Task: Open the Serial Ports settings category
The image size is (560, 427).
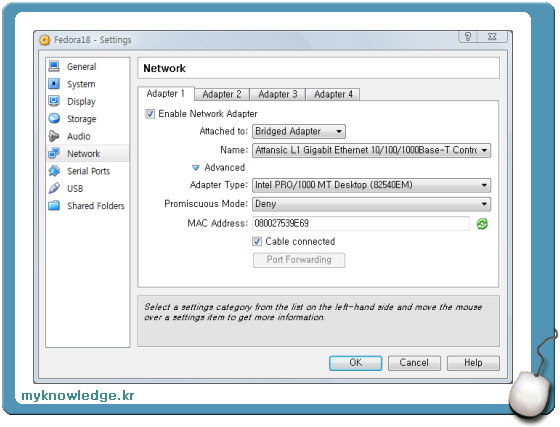Action: tap(88, 171)
